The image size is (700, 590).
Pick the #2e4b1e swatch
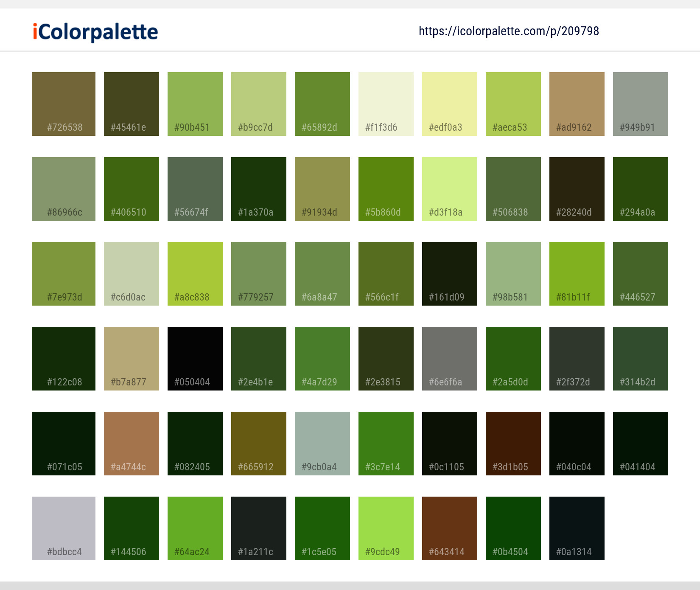pos(259,359)
